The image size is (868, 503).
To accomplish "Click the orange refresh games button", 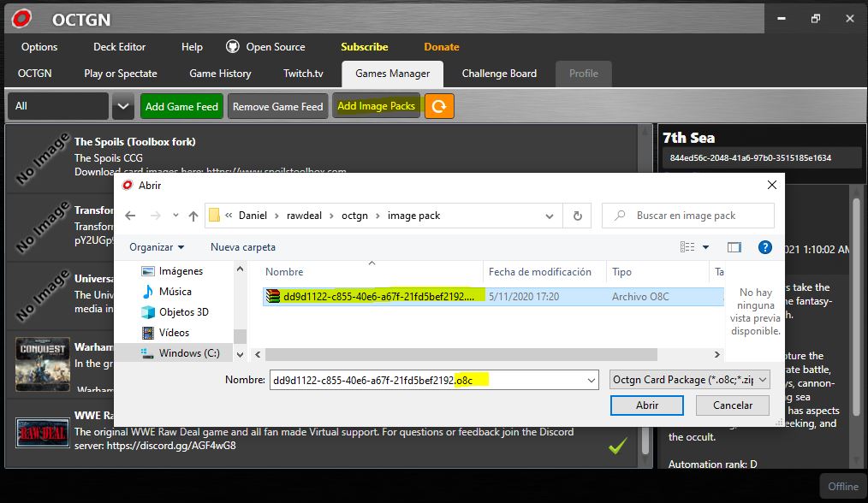I will point(439,106).
